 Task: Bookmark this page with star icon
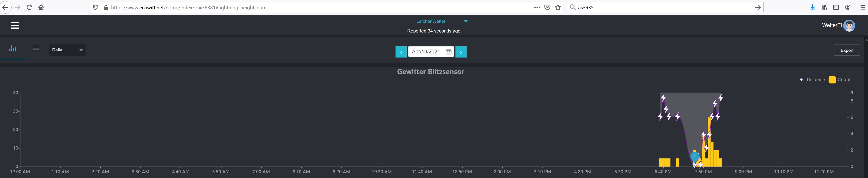(558, 8)
